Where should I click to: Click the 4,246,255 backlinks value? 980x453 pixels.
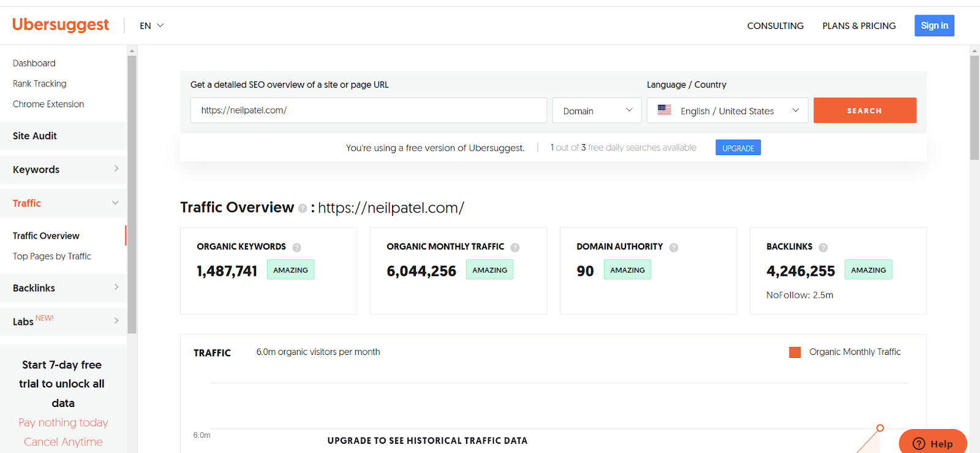(801, 271)
